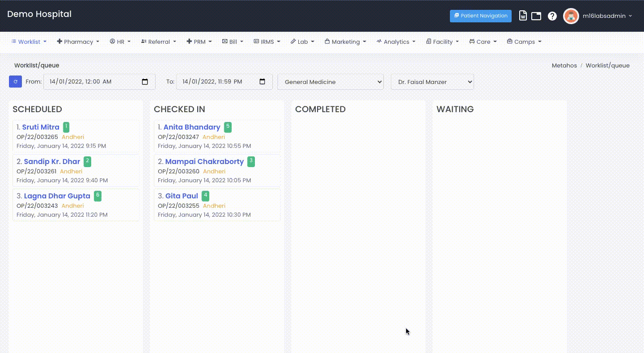Screen dimensions: 644x353
Task: Open the help question mark icon
Action: pyautogui.click(x=552, y=16)
